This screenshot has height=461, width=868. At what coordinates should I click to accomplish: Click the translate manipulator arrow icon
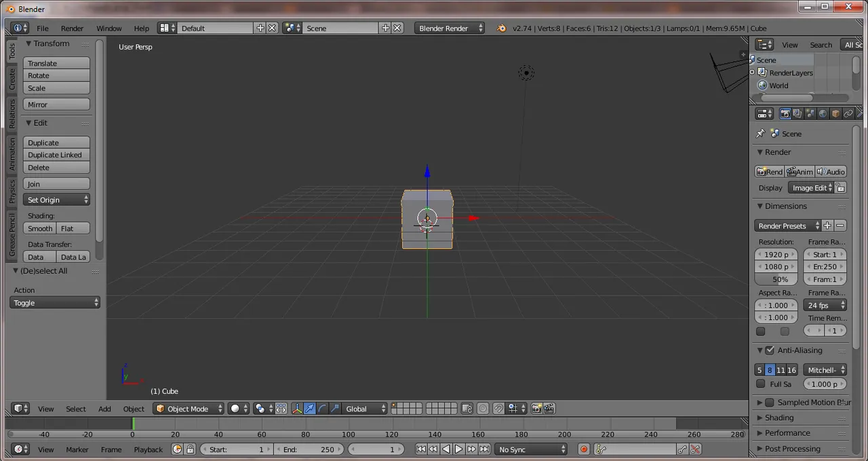(309, 409)
